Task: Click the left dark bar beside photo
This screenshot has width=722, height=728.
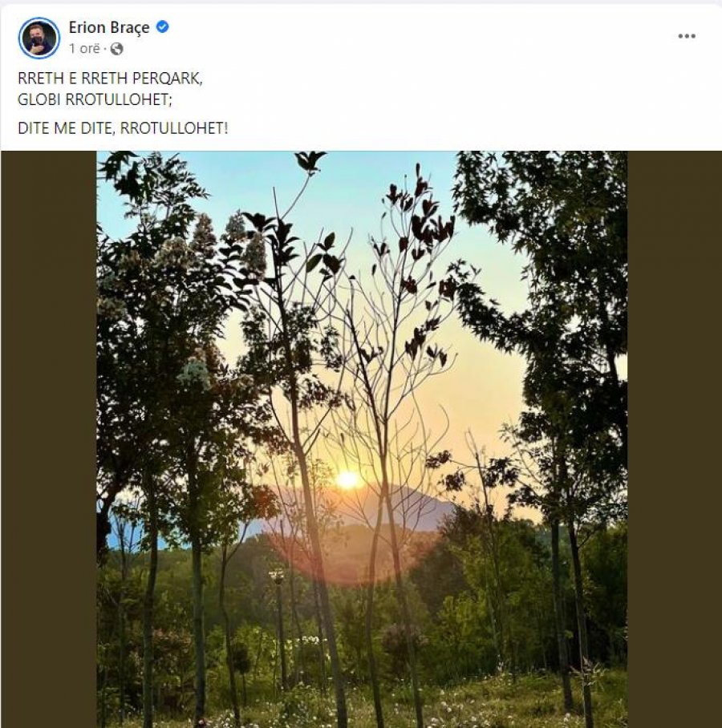Action: 48,439
